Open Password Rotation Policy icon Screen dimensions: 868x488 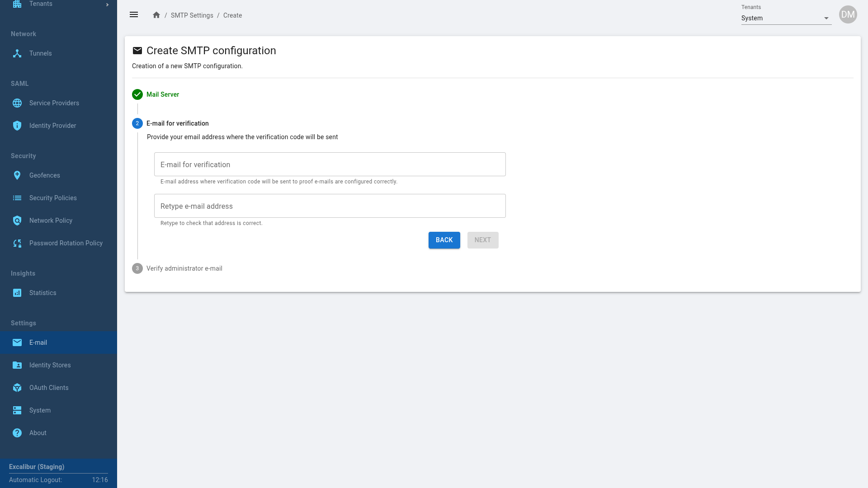point(17,243)
